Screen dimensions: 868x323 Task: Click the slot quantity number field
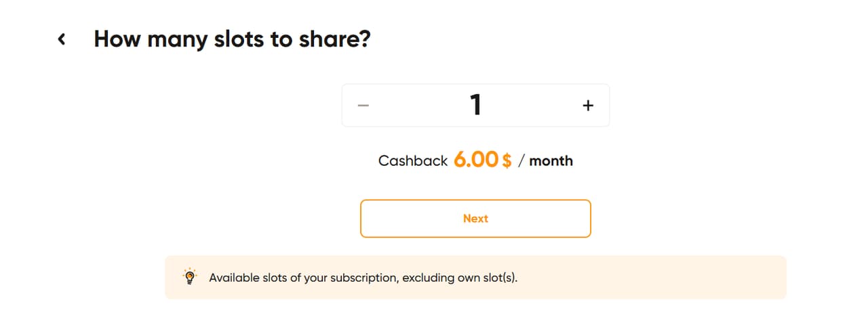(x=475, y=105)
